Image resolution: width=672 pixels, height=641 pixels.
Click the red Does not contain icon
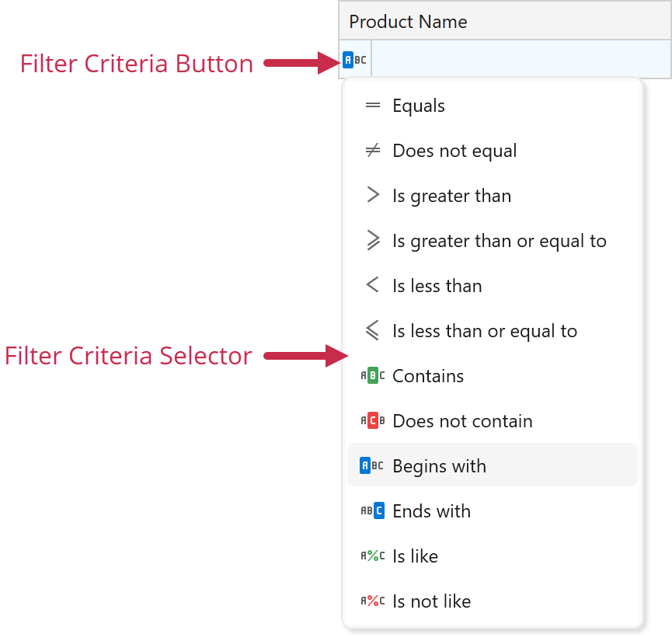(x=373, y=421)
